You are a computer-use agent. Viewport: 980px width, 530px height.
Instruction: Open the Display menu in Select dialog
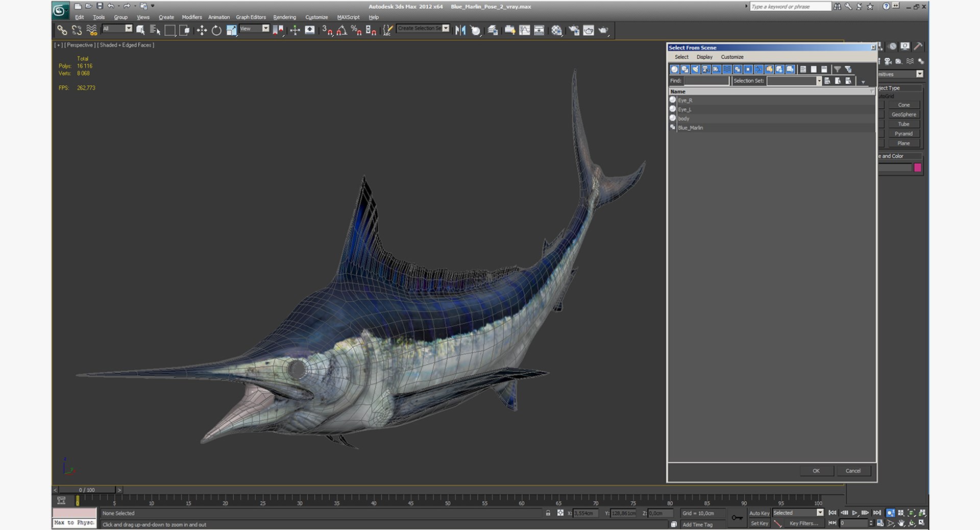(x=704, y=57)
